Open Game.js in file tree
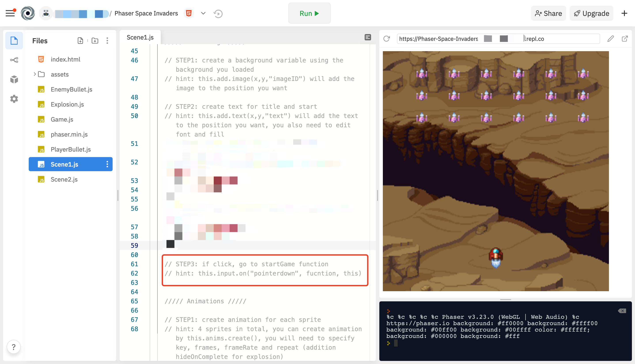 (x=62, y=120)
